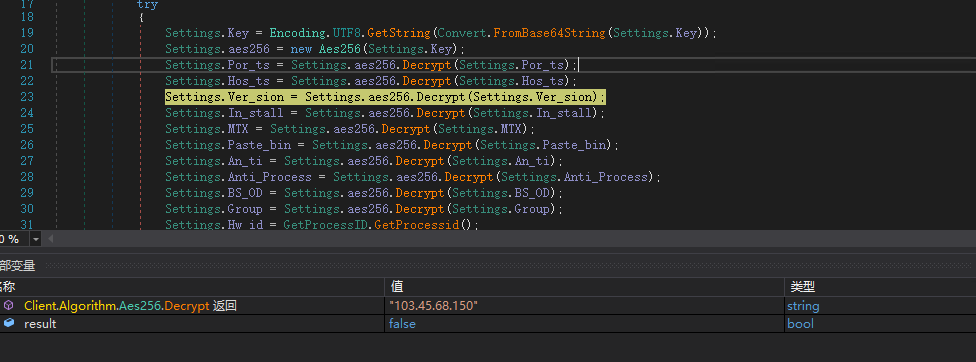Click the bool type cell
The image size is (976, 362).
point(800,323)
